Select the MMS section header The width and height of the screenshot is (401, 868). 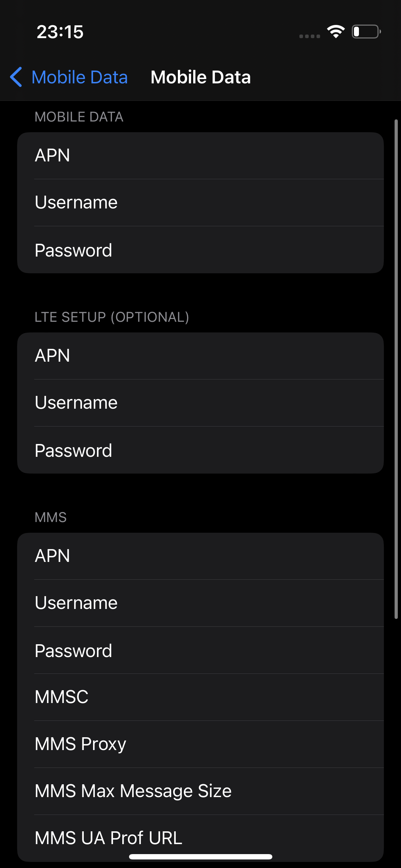coord(50,517)
